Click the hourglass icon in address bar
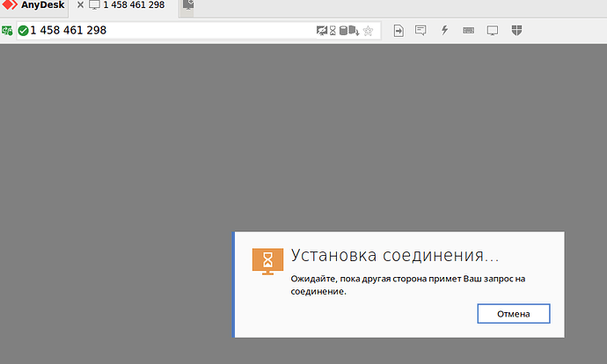607x364 pixels. (x=333, y=31)
